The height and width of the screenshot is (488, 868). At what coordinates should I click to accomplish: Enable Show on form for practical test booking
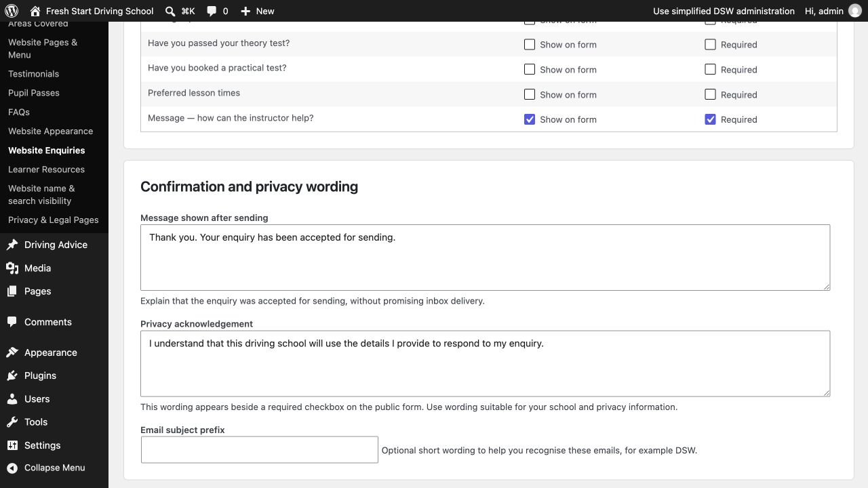tap(530, 69)
